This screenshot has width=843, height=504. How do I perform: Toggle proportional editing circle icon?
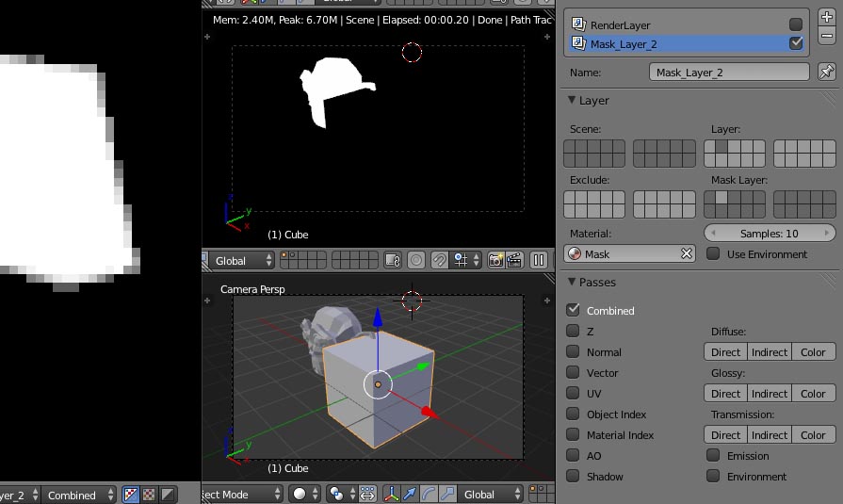click(x=416, y=261)
